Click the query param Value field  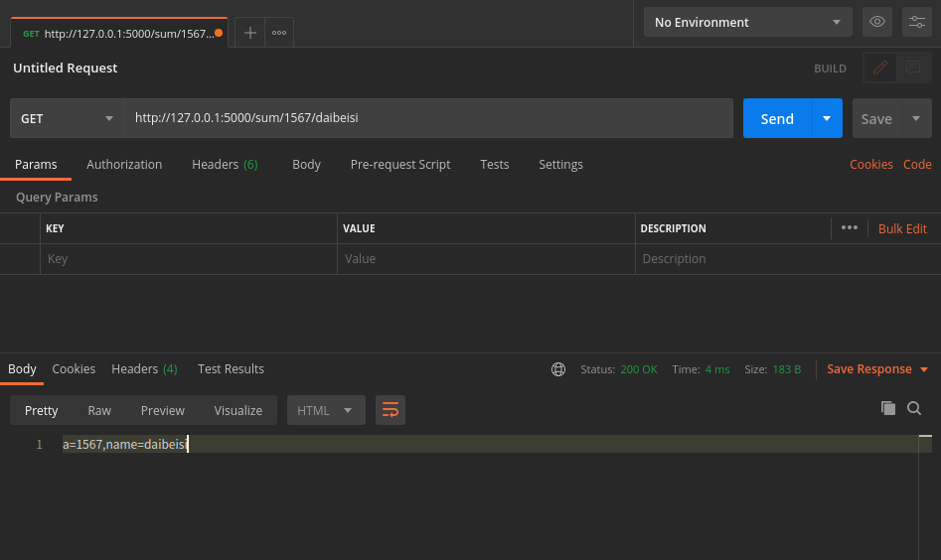pyautogui.click(x=486, y=259)
